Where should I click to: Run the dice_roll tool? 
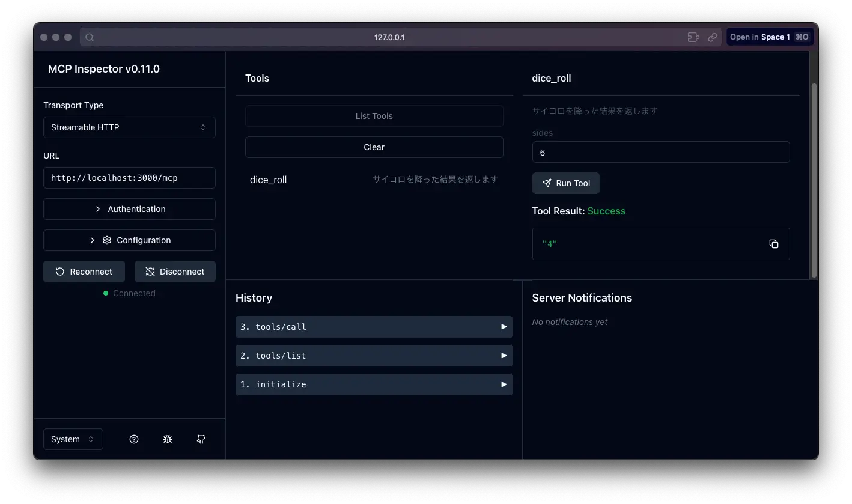point(566,183)
